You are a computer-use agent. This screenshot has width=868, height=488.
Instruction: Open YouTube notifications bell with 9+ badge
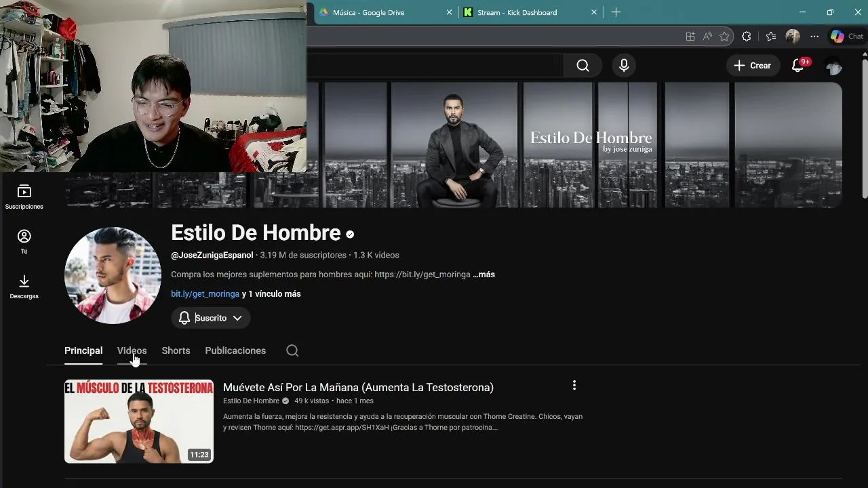[x=798, y=66]
